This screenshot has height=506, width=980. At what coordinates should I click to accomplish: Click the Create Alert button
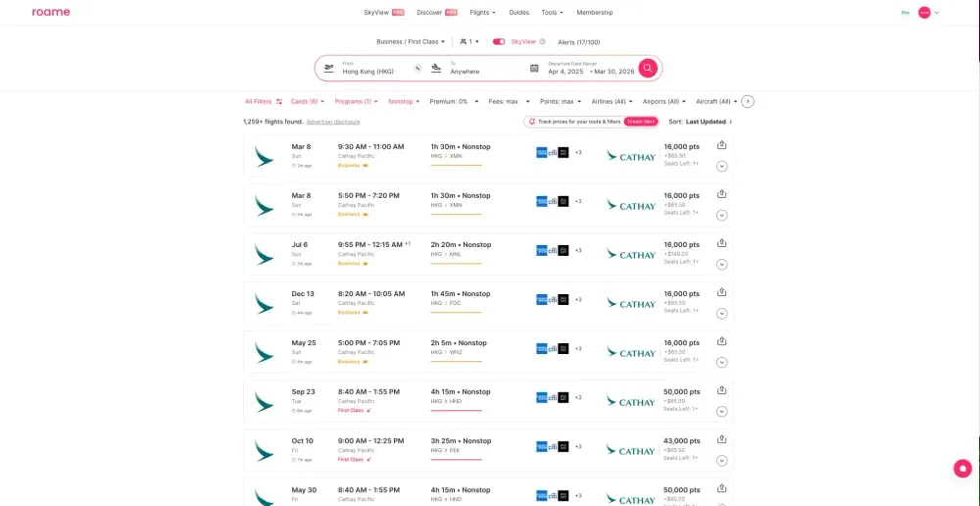641,122
